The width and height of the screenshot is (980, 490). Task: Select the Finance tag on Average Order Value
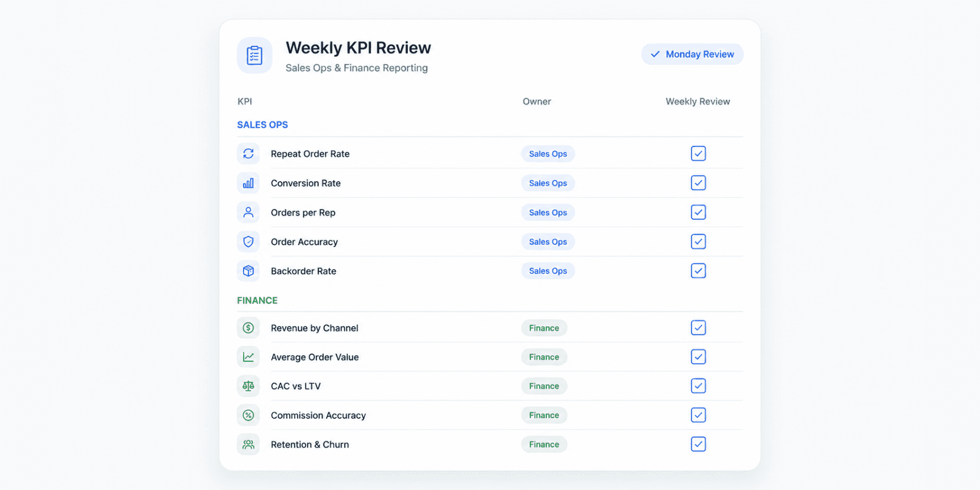coord(544,357)
